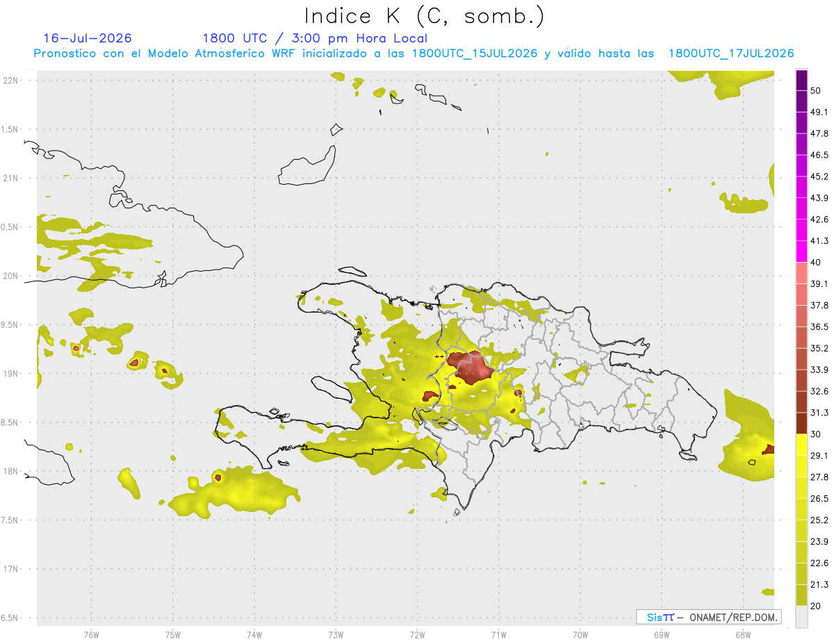Click the colorbar label "23.9"
This screenshot has height=644, width=834.
819,542
